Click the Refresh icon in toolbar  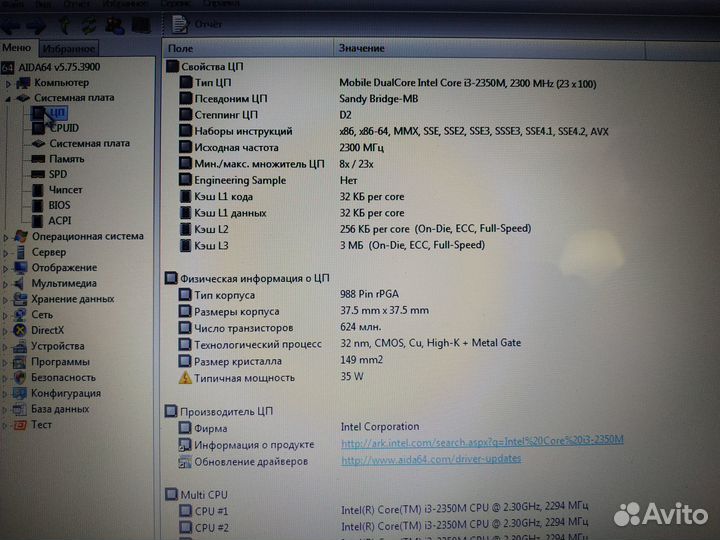[x=89, y=25]
